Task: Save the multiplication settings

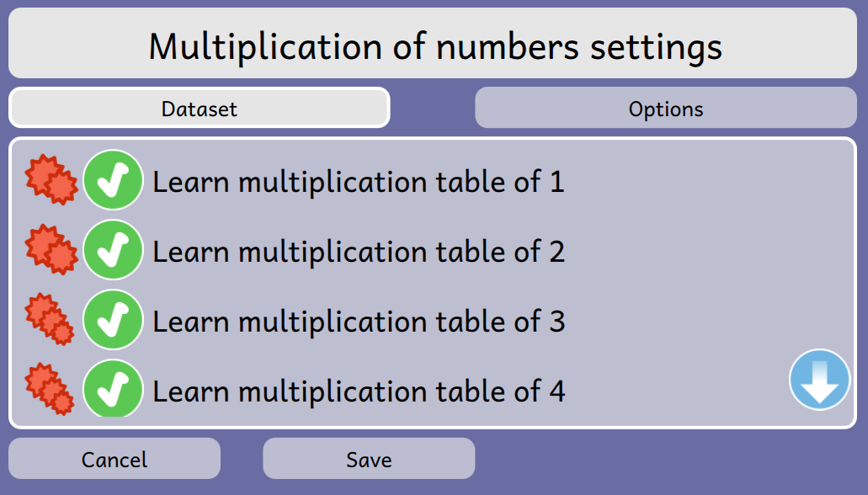Action: pos(369,459)
